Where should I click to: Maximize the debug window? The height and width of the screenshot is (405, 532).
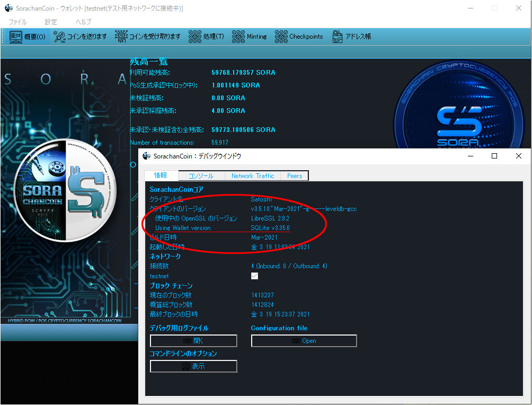(494, 156)
